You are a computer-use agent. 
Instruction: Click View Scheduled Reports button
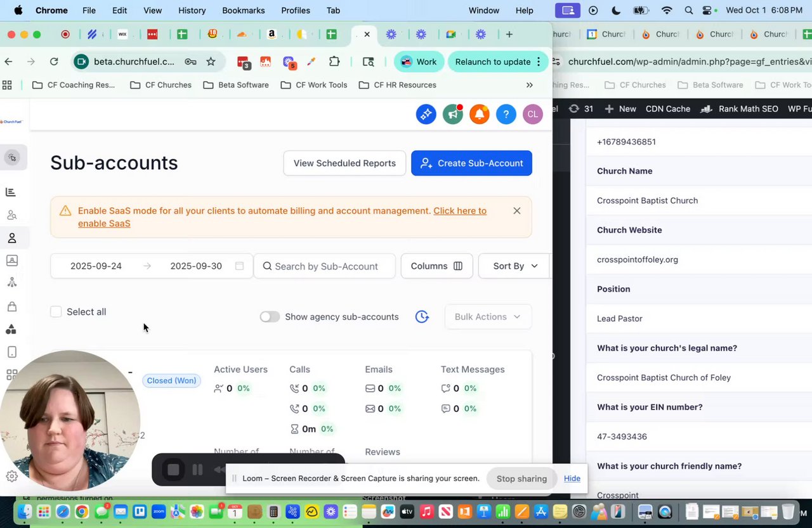pos(344,163)
